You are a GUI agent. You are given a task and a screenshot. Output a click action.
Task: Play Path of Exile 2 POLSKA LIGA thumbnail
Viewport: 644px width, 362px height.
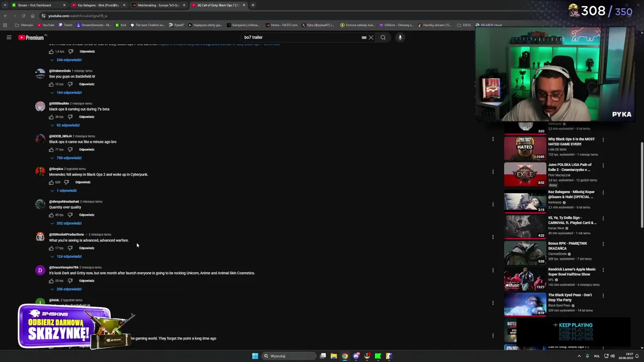[525, 174]
